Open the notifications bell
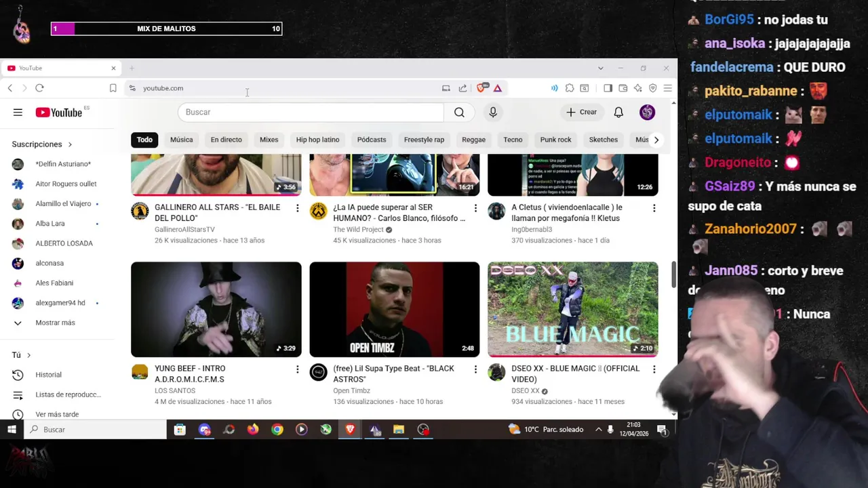 618,113
